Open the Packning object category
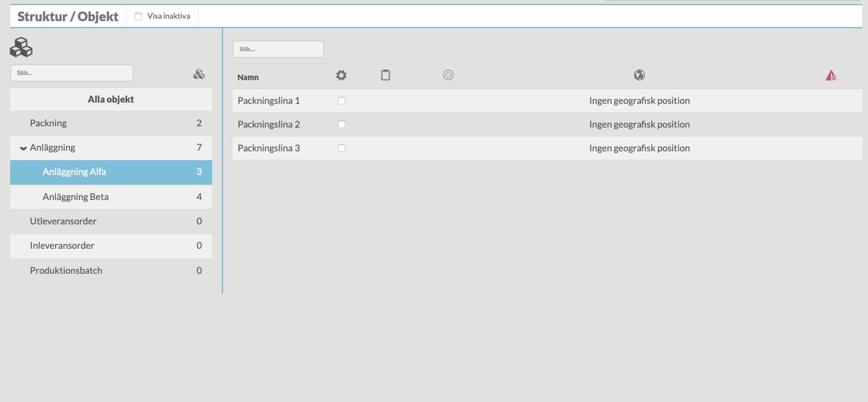The width and height of the screenshot is (868, 402). point(48,123)
